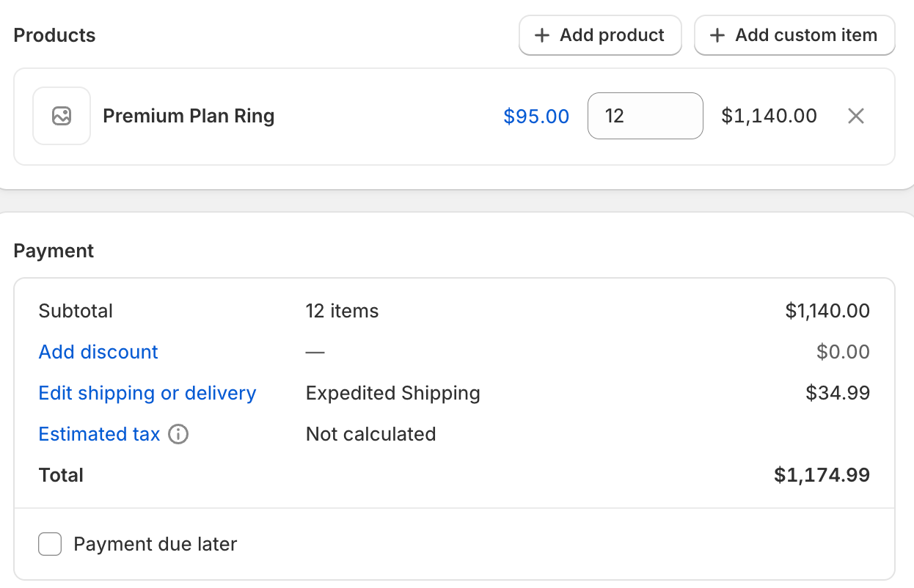
Task: Remove Premium Plan Ring with X icon
Action: (856, 116)
